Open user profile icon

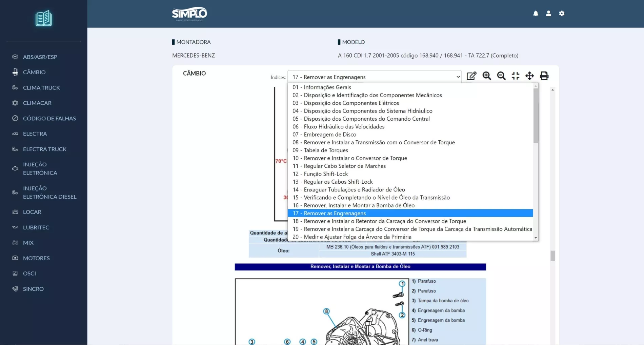[x=548, y=14]
